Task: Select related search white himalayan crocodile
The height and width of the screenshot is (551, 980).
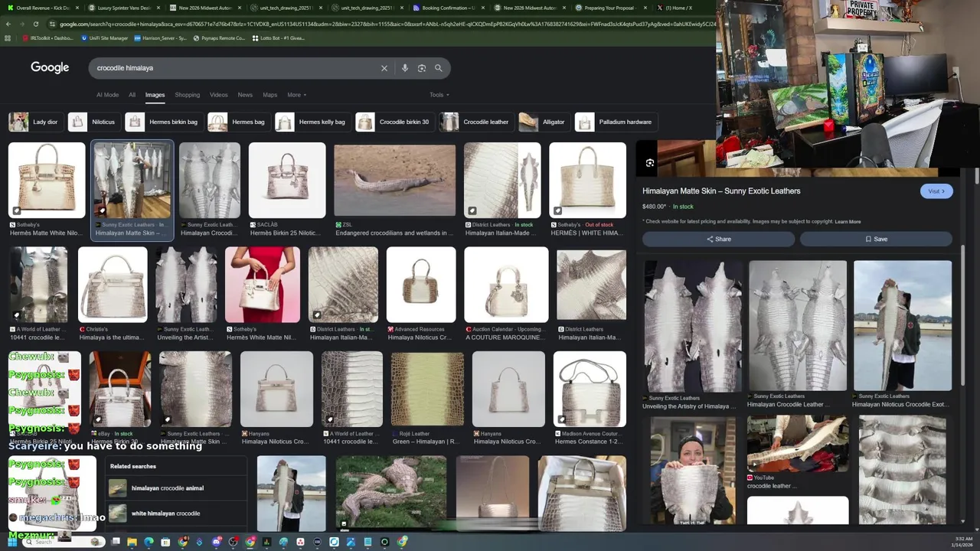Action: 176,514
